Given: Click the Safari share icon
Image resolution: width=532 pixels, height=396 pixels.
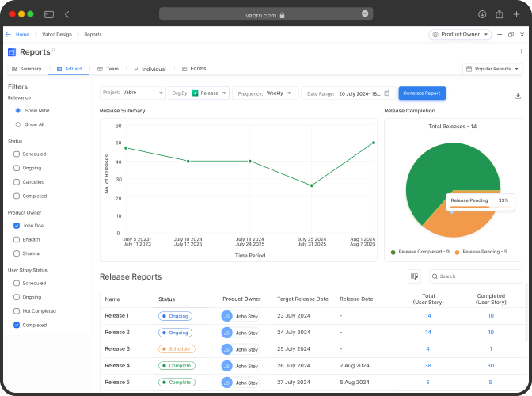Looking at the screenshot, I should pyautogui.click(x=500, y=14).
